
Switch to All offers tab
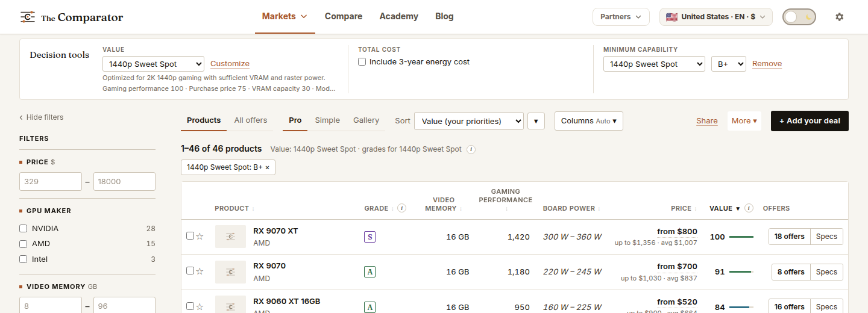pyautogui.click(x=251, y=120)
